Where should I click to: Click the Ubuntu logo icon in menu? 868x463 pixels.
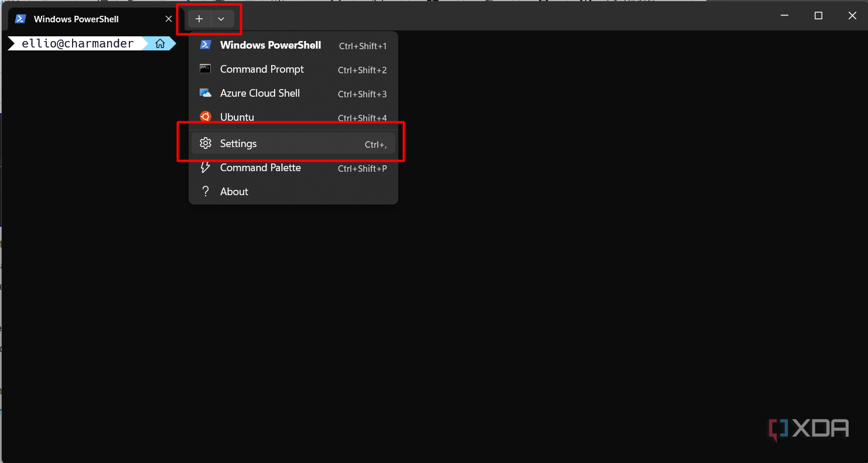(205, 117)
